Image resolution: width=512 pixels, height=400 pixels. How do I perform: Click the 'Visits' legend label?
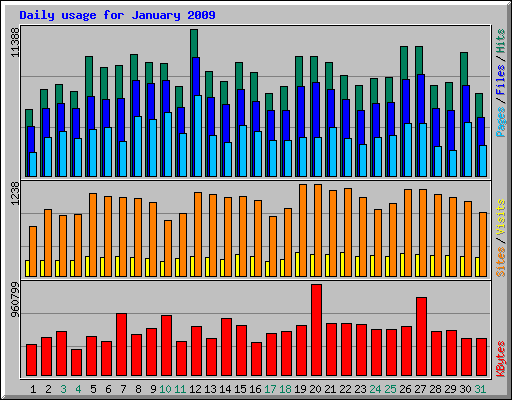coord(501,218)
